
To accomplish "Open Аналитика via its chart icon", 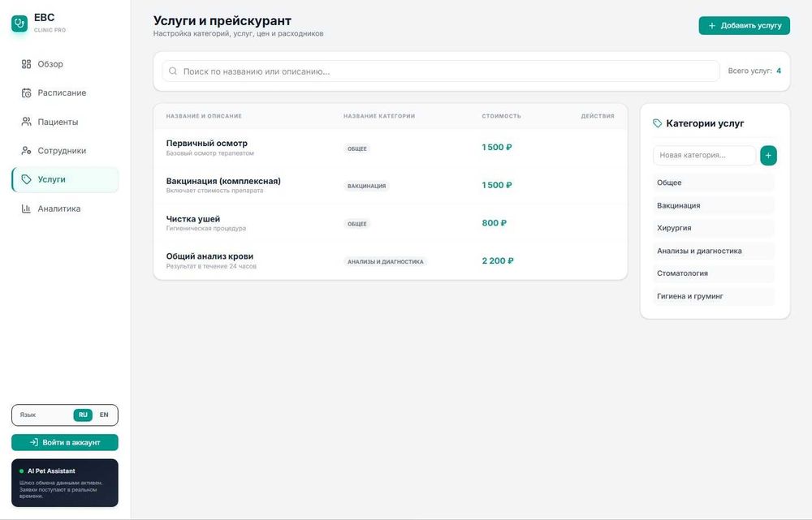I will (26, 208).
